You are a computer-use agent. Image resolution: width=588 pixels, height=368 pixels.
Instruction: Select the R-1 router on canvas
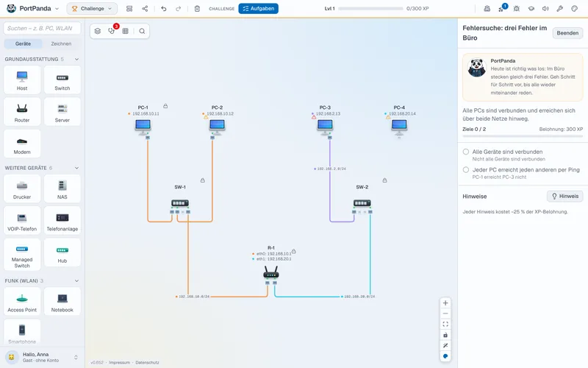point(271,272)
